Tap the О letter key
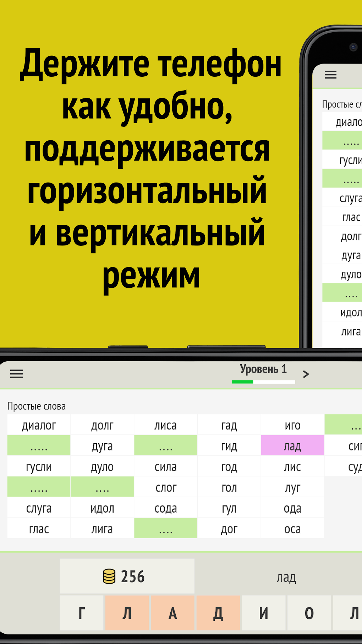Viewport: 362px width, 644px height. [x=309, y=613]
